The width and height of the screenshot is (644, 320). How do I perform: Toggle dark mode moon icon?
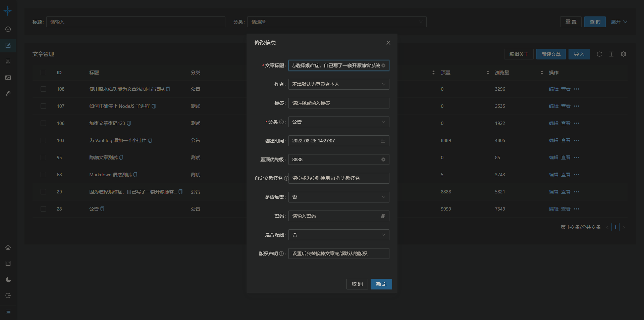8,280
